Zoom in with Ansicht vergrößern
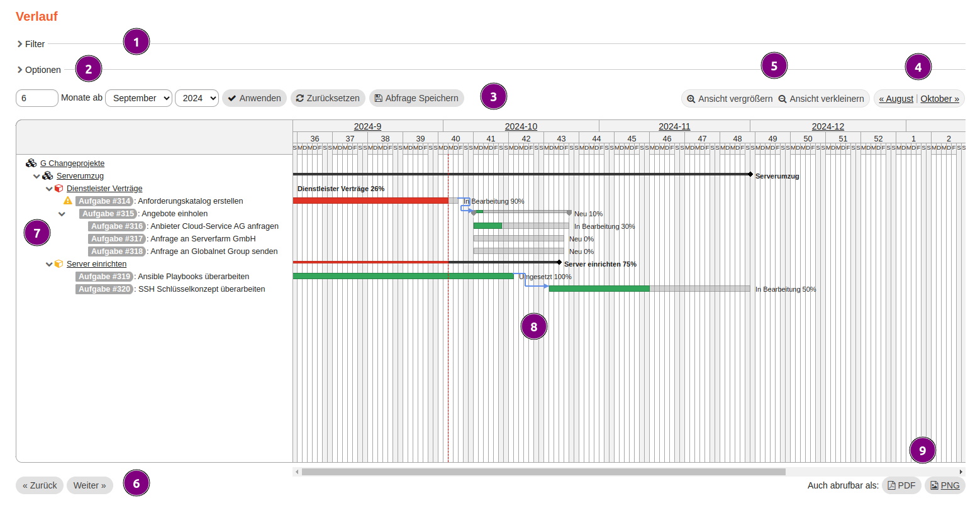Image resolution: width=980 pixels, height=508 pixels. 730,99
